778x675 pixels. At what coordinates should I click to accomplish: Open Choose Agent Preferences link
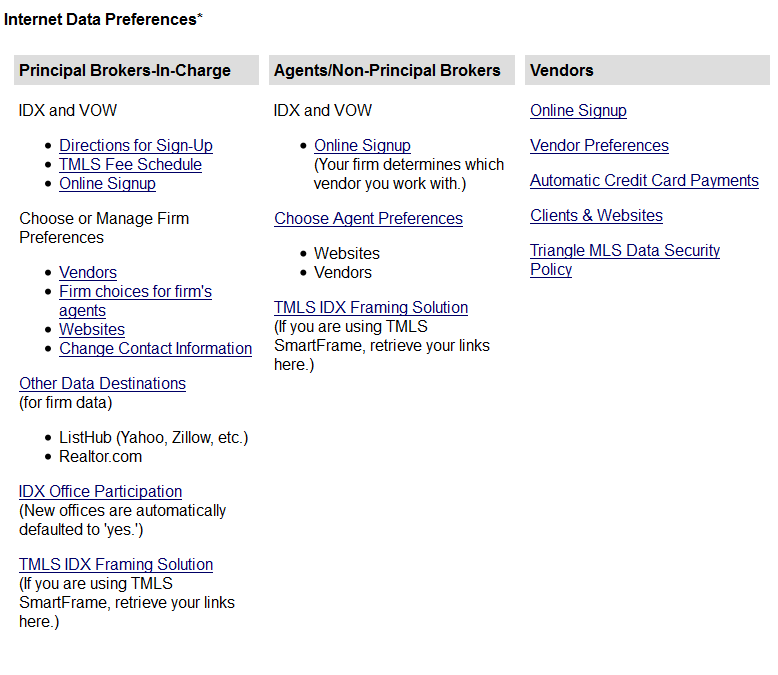(x=368, y=218)
